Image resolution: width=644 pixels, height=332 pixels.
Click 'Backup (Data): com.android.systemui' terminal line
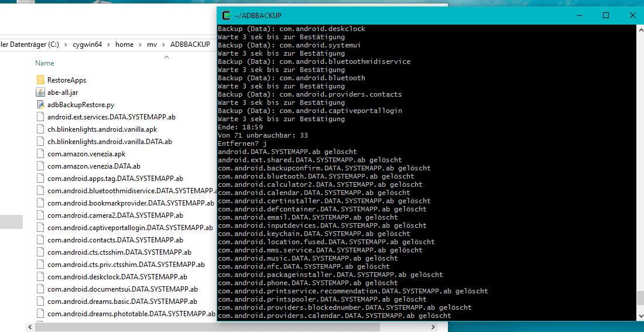[290, 45]
